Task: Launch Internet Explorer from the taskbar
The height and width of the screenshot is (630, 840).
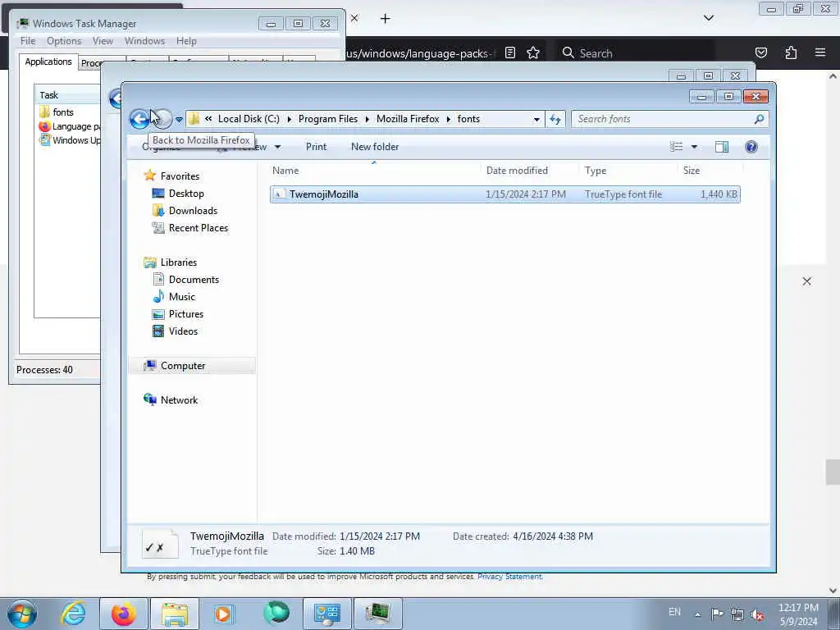Action: (73, 614)
